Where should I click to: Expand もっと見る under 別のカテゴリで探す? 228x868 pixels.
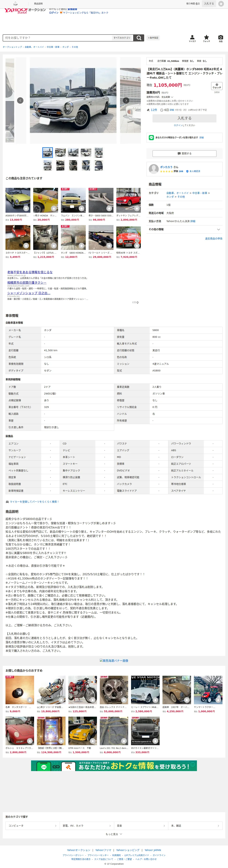[114, 834]
